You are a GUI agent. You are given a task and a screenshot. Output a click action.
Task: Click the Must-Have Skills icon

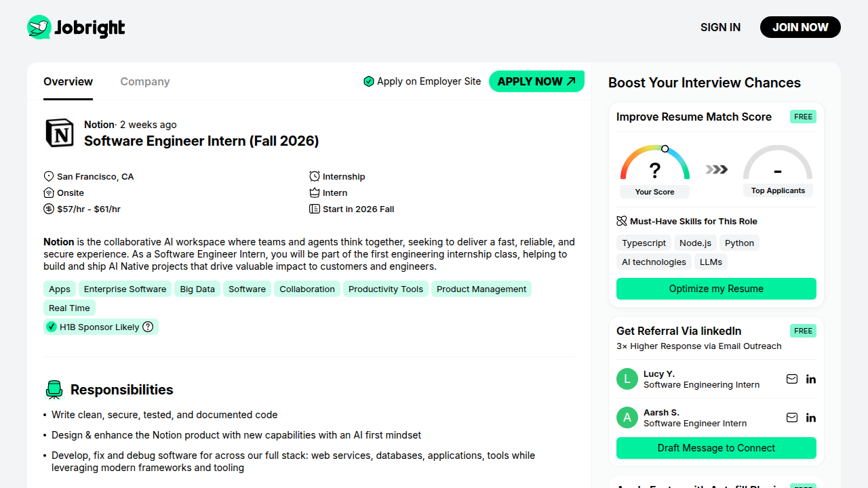(622, 221)
